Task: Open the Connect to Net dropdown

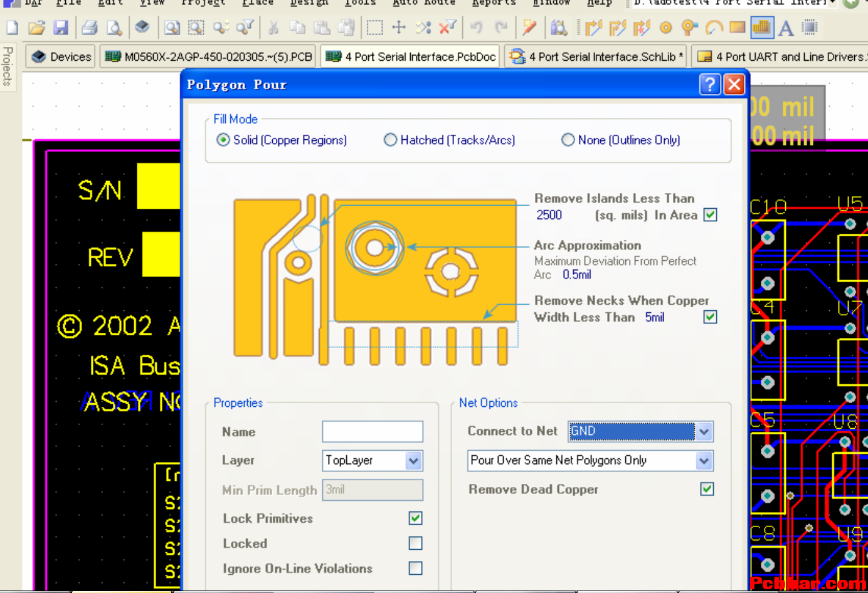Action: pos(704,431)
